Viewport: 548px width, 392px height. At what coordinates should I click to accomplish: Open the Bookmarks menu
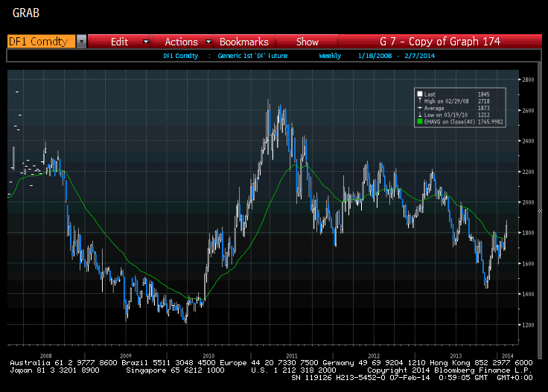[x=243, y=42]
